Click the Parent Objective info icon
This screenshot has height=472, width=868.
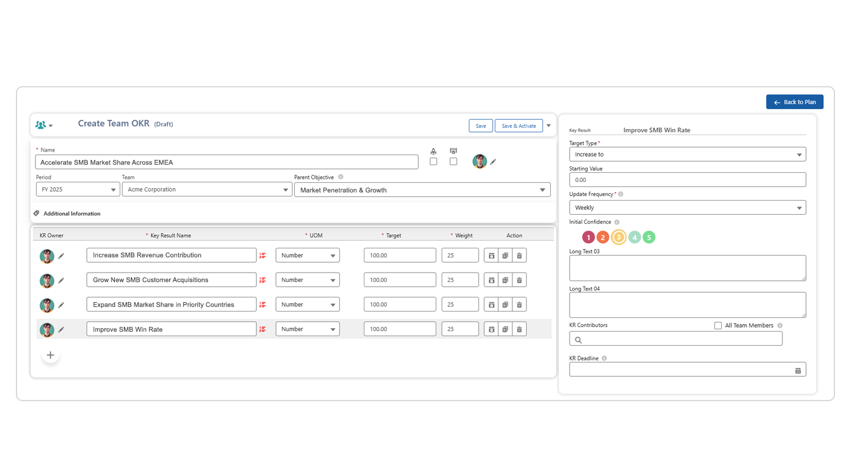coord(341,177)
